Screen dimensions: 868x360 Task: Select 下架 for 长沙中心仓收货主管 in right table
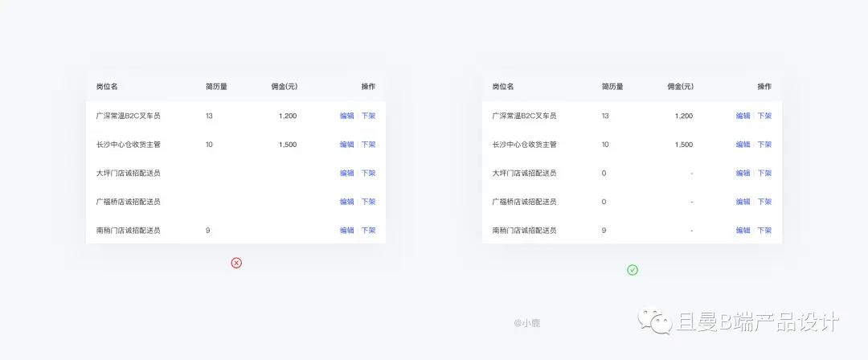pos(764,145)
